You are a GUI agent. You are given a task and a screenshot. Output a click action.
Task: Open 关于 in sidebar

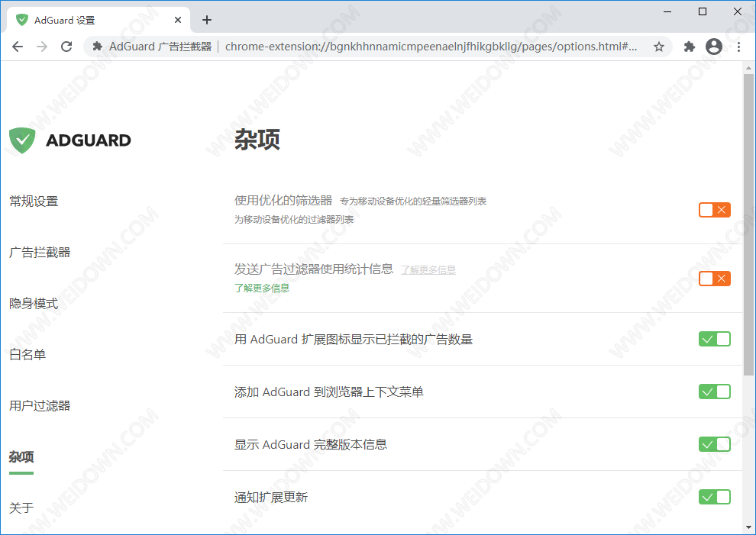pyautogui.click(x=21, y=508)
